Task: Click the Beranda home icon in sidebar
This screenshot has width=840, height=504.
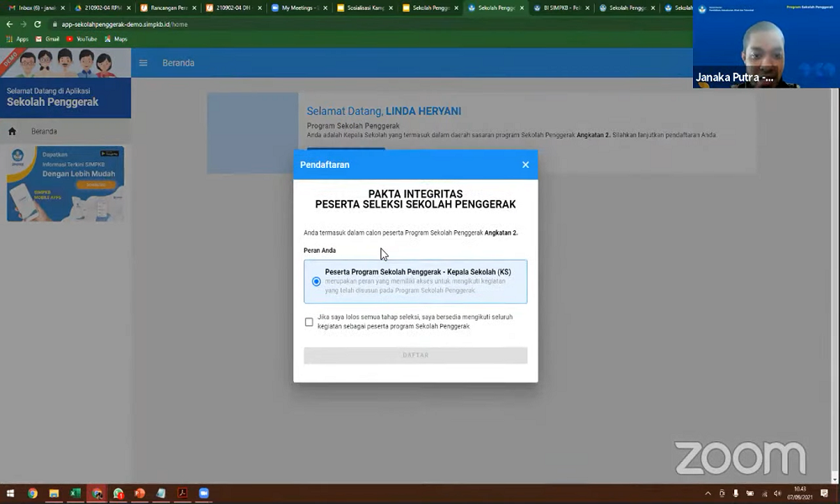Action: pyautogui.click(x=12, y=132)
